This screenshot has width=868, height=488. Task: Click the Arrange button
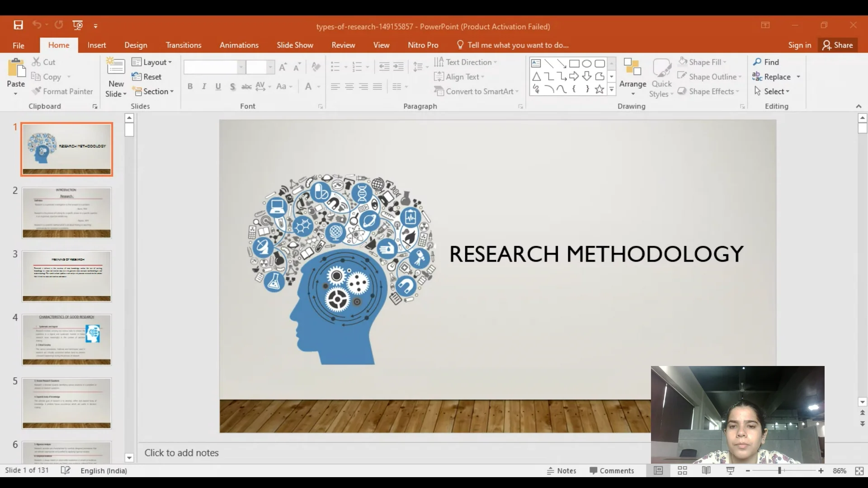(x=632, y=77)
